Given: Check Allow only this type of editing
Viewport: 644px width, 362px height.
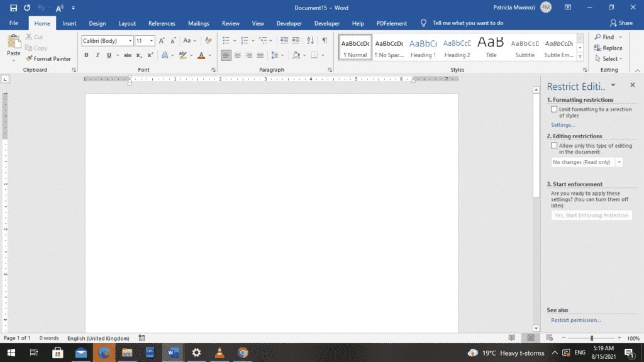Looking at the screenshot, I should (x=554, y=146).
